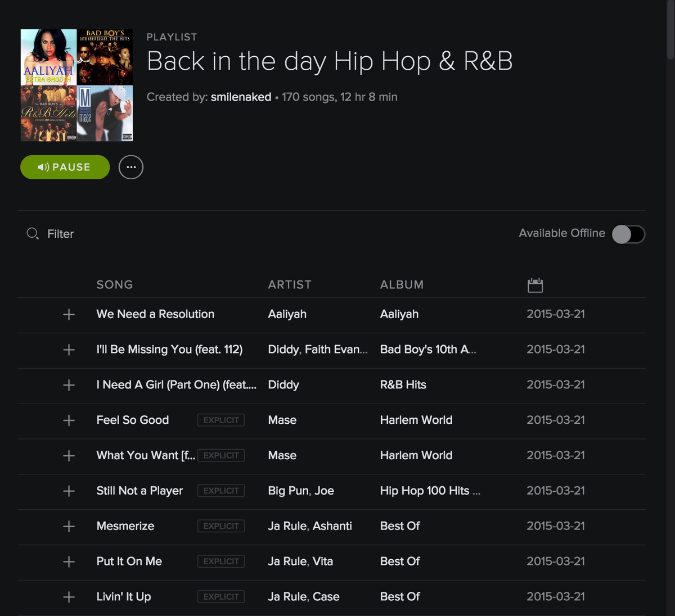Pause playback with the PAUSE button
675x616 pixels.
[x=65, y=167]
